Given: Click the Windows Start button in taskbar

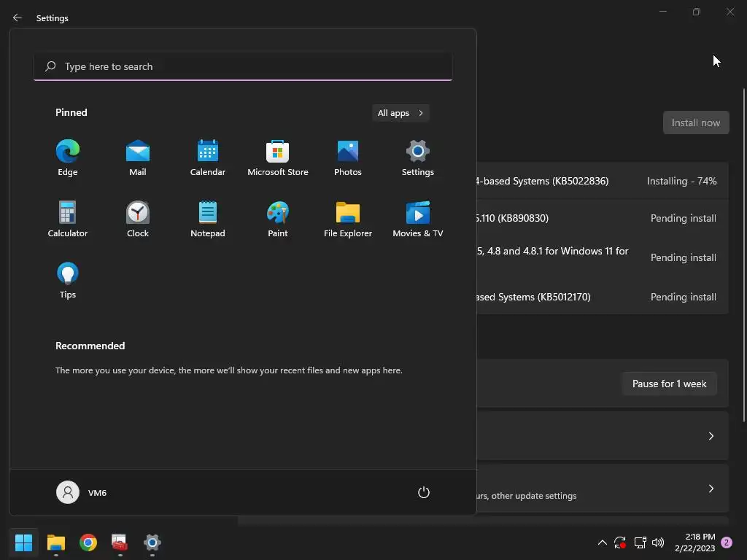Looking at the screenshot, I should [x=23, y=542].
